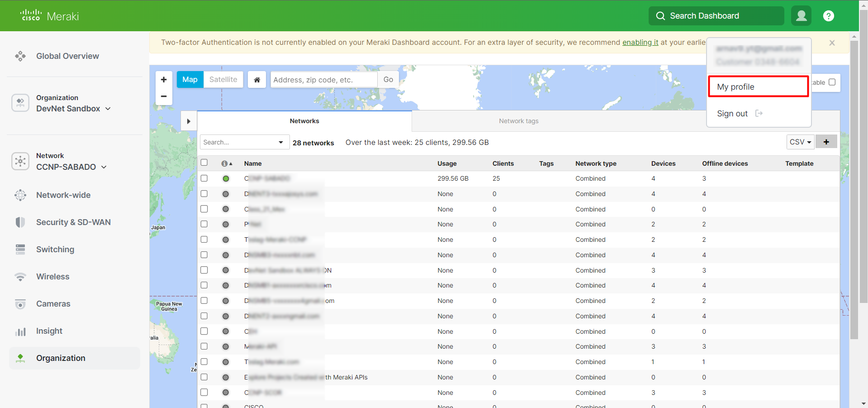Viewport: 868px width, 408px height.
Task: Open the help question mark icon
Action: click(828, 16)
